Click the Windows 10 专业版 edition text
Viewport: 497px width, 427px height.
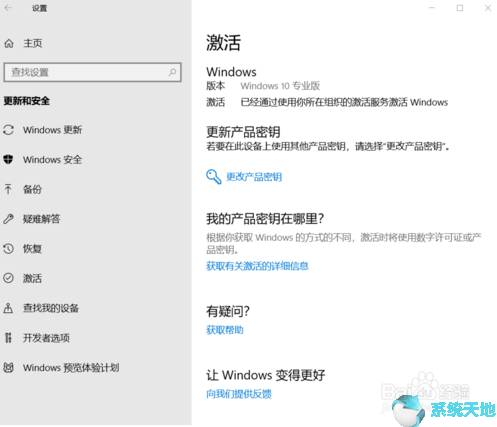click(280, 86)
